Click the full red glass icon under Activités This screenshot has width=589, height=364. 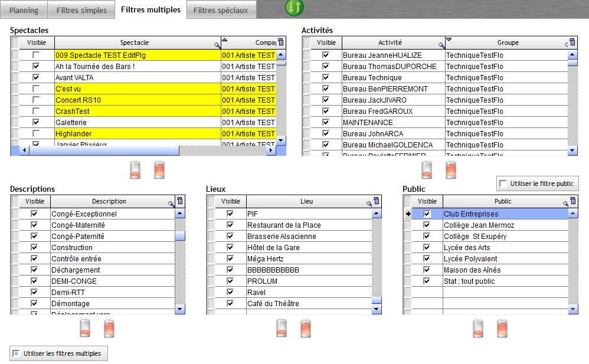coord(451,170)
